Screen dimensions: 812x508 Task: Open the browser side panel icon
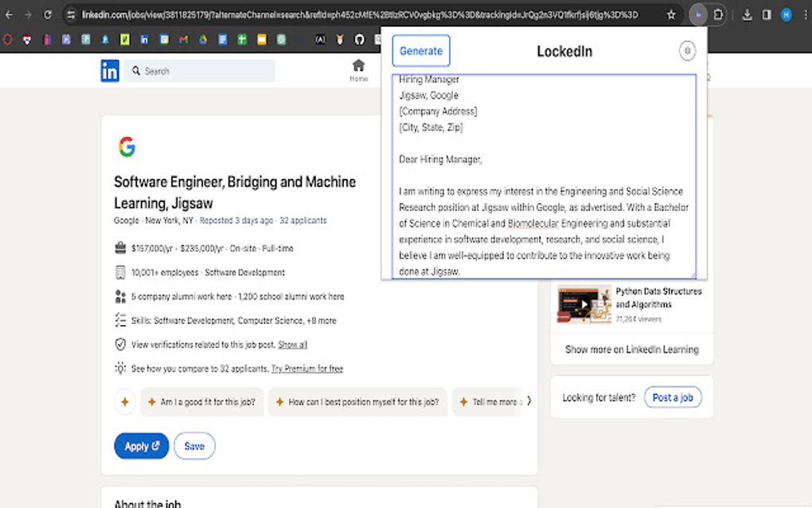(x=766, y=14)
